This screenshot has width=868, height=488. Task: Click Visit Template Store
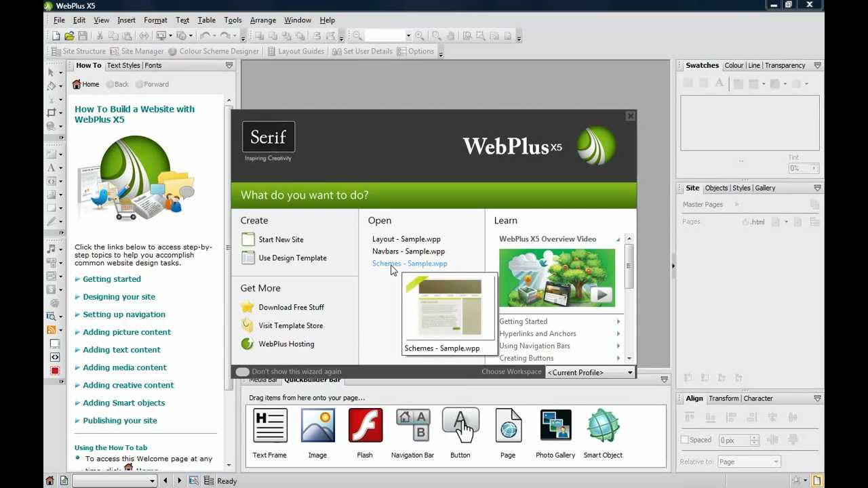[282, 326]
